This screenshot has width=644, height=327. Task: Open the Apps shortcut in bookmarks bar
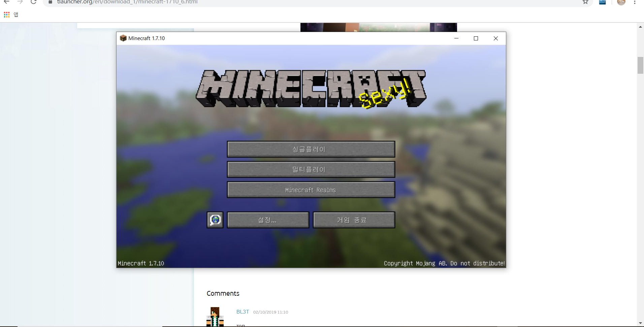tap(11, 14)
